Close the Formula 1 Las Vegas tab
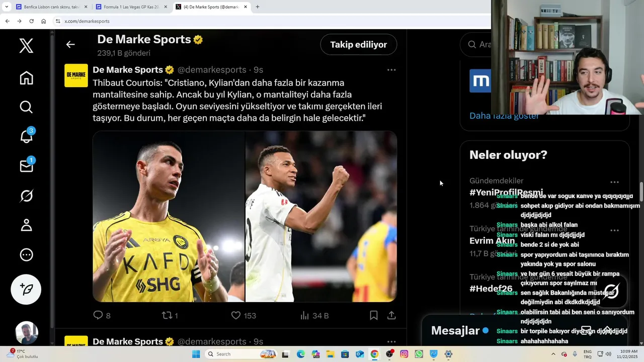This screenshot has width=644, height=362. [x=166, y=7]
